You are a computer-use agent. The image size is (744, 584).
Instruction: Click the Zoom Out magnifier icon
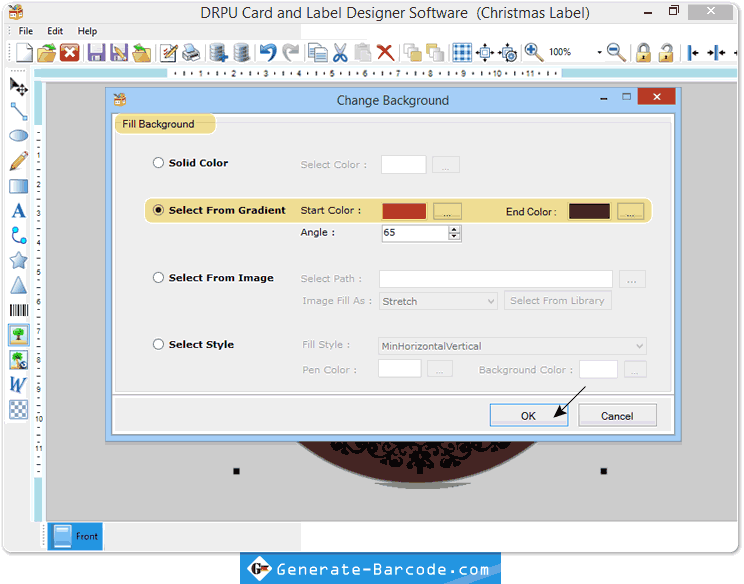tap(616, 52)
